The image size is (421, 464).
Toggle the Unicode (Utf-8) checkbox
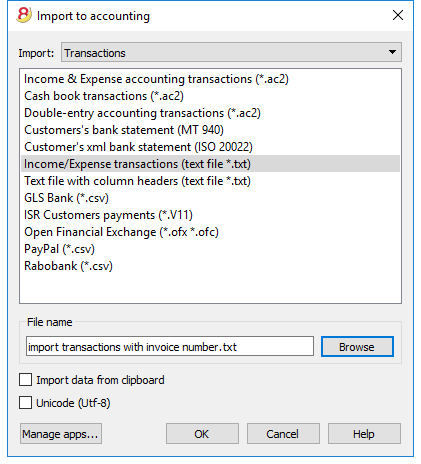click(x=25, y=403)
